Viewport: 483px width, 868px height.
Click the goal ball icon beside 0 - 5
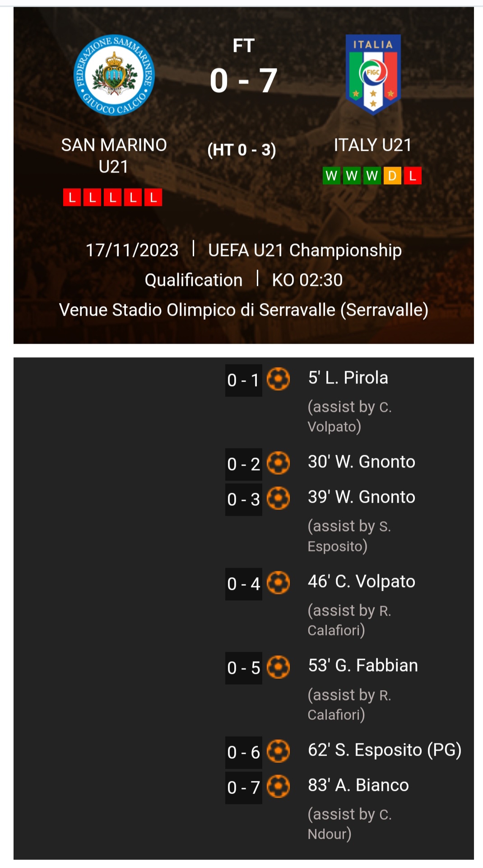(x=278, y=667)
